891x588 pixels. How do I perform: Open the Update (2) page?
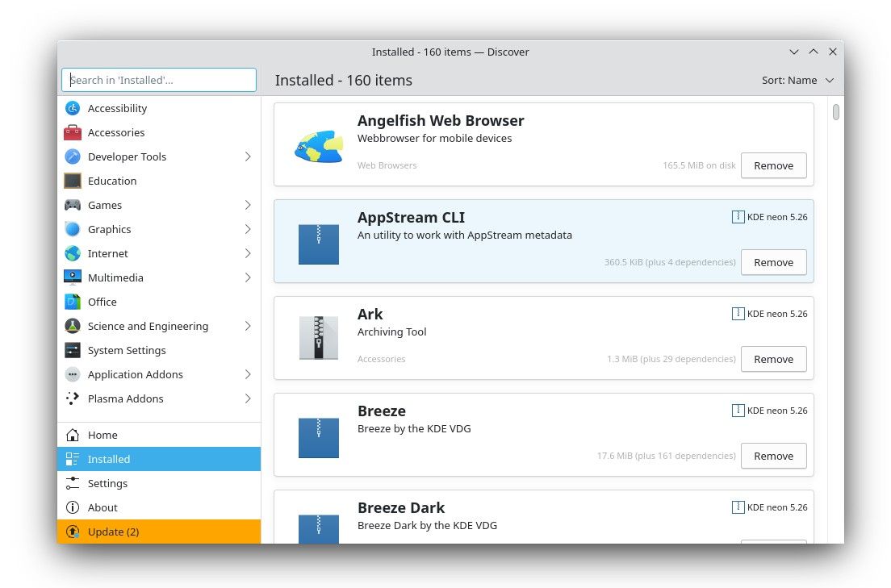pos(159,532)
